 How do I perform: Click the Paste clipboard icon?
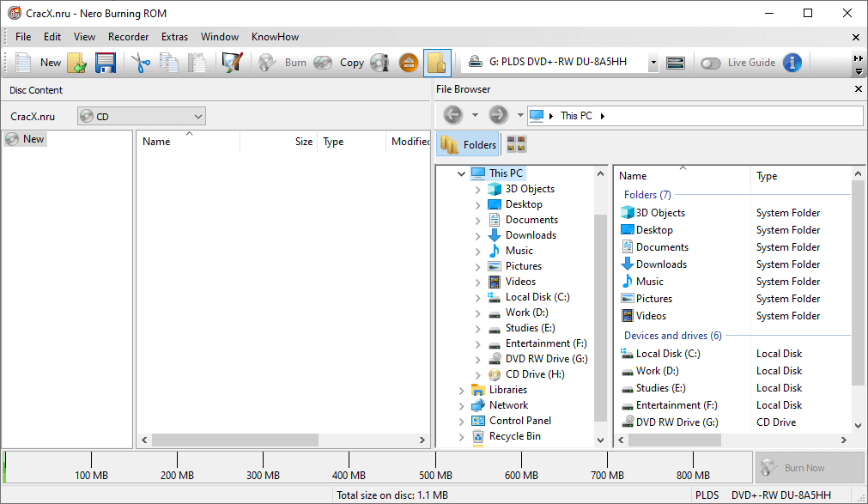(x=197, y=63)
